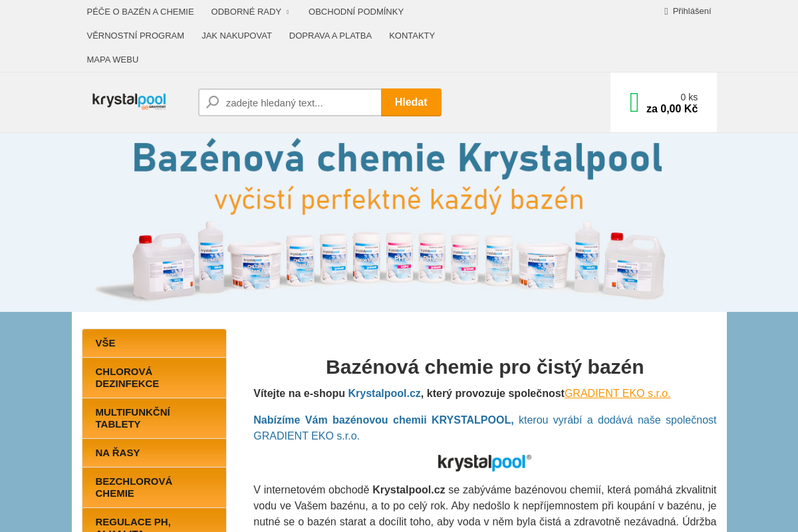The height and width of the screenshot is (532, 798).
Task: Click the banner image of pool chemicals
Action: 399,221
